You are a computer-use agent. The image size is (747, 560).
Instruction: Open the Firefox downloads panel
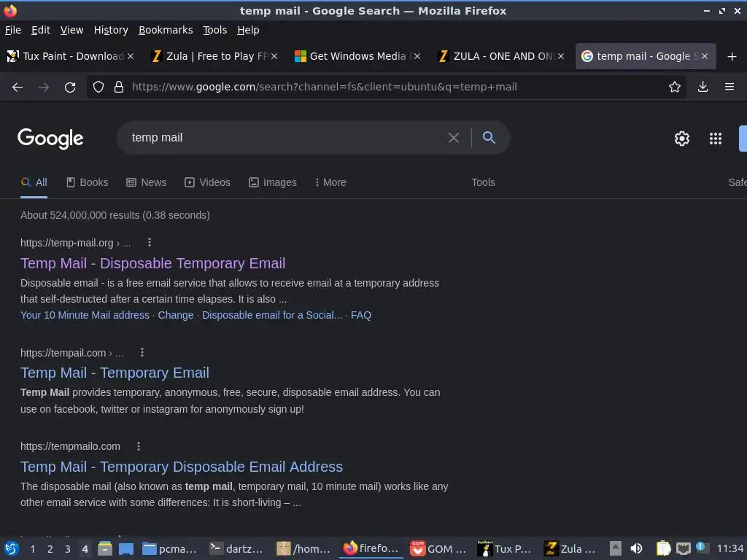703,87
